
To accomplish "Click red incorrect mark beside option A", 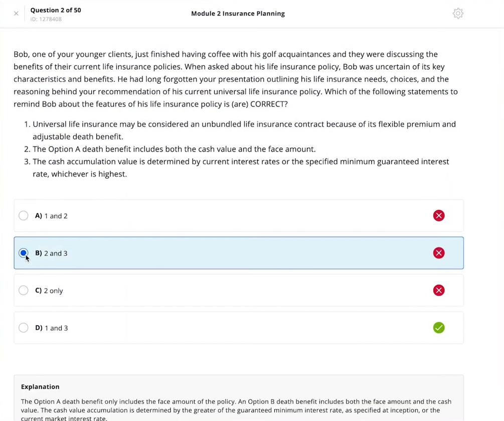I will tap(438, 216).
